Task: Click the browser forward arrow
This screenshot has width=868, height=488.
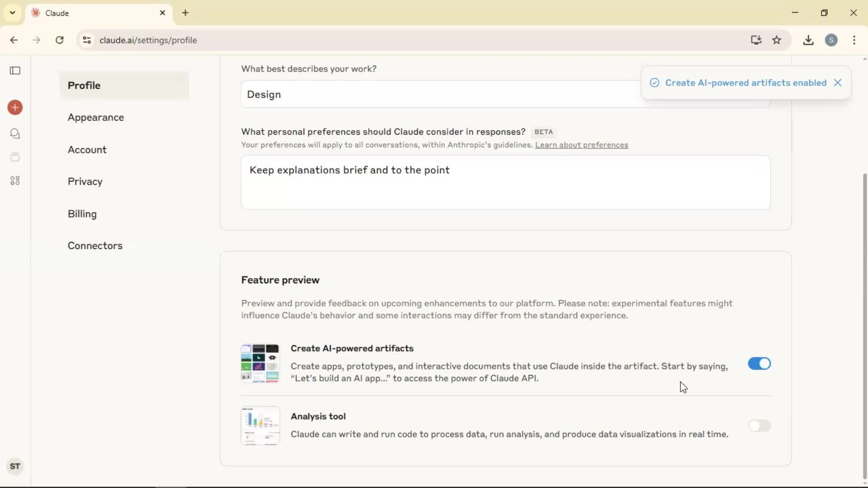Action: tap(37, 40)
